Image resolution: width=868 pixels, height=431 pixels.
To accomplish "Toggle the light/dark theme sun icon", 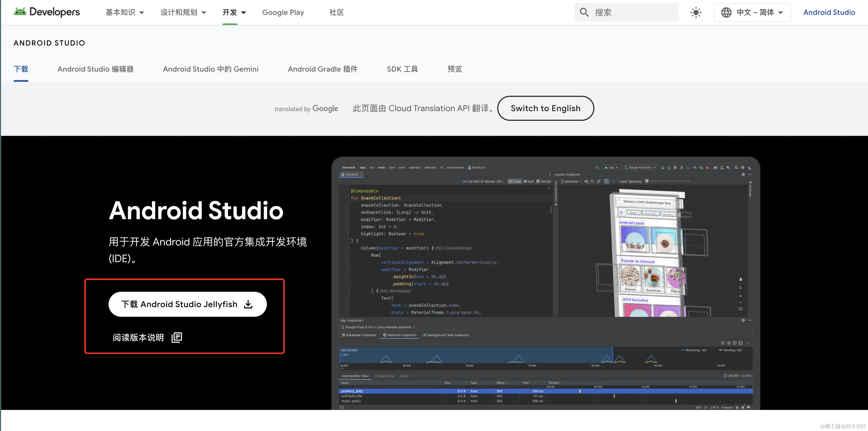I will point(696,12).
